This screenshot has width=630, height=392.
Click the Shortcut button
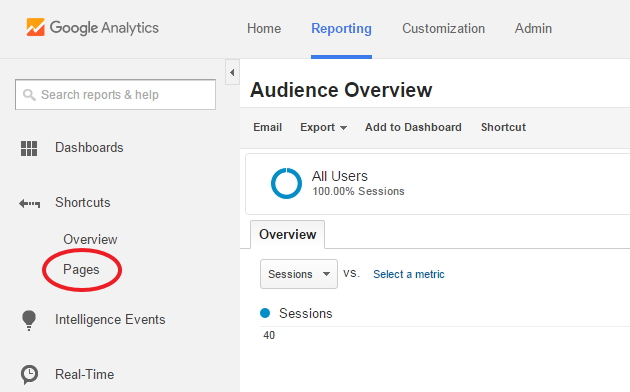pyautogui.click(x=503, y=127)
